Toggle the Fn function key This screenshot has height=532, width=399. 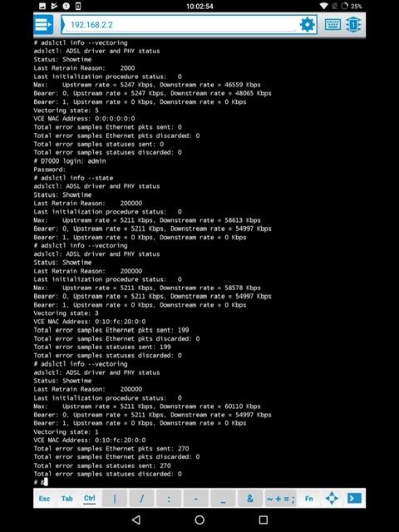(308, 499)
